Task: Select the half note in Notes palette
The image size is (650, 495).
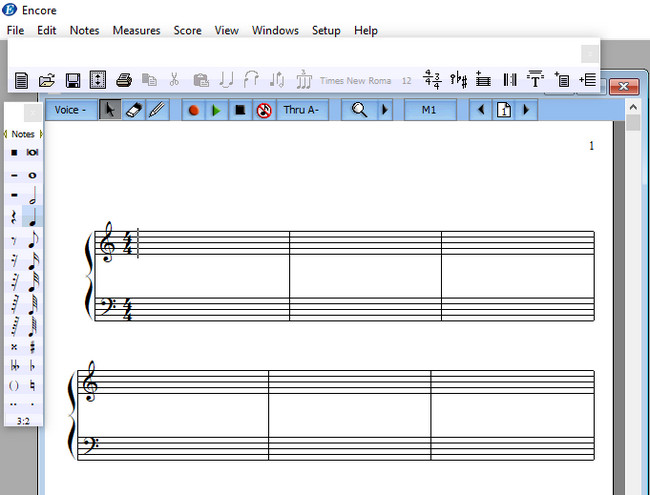Action: click(x=32, y=195)
